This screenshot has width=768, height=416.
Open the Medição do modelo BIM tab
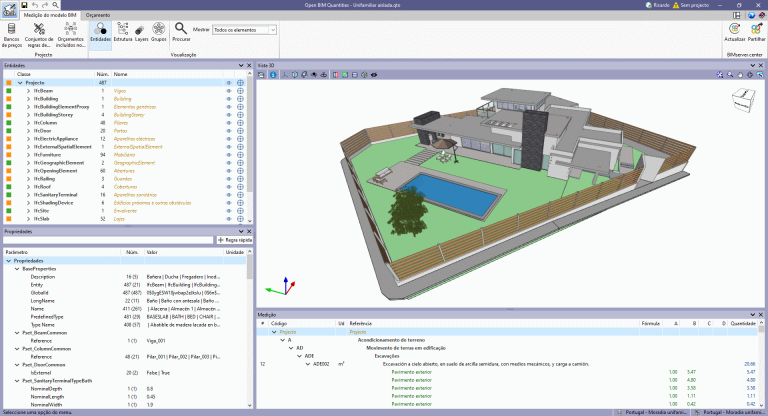[50, 15]
